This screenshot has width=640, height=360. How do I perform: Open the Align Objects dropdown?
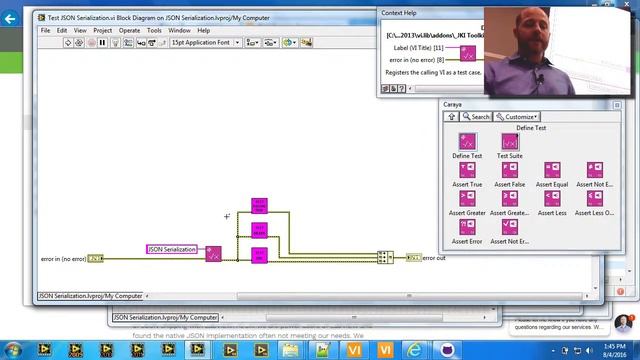pyautogui.click(x=253, y=42)
